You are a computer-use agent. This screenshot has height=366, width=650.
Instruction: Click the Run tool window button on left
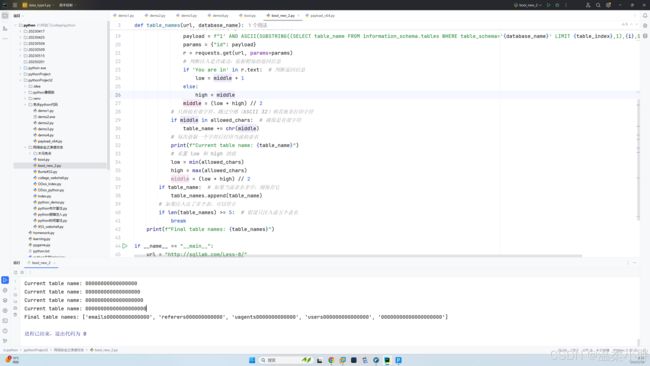[5, 280]
